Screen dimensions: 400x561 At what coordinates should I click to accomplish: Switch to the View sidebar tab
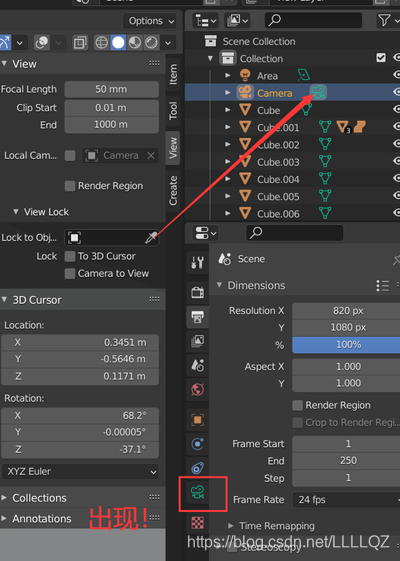pyautogui.click(x=173, y=148)
